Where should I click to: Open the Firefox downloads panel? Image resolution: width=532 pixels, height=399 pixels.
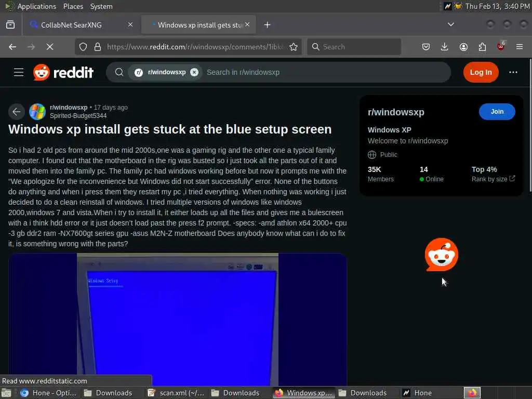tap(445, 47)
